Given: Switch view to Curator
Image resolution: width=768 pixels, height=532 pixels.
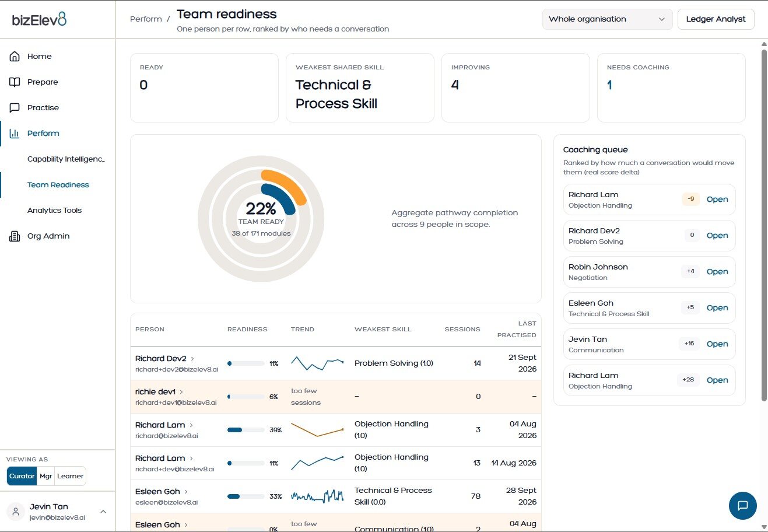Looking at the screenshot, I should [x=22, y=476].
